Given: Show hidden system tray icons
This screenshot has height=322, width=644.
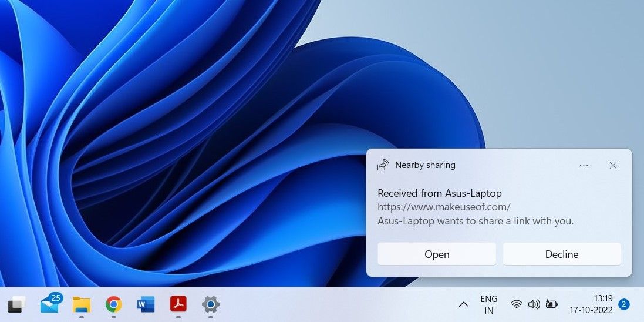Looking at the screenshot, I should [x=463, y=305].
